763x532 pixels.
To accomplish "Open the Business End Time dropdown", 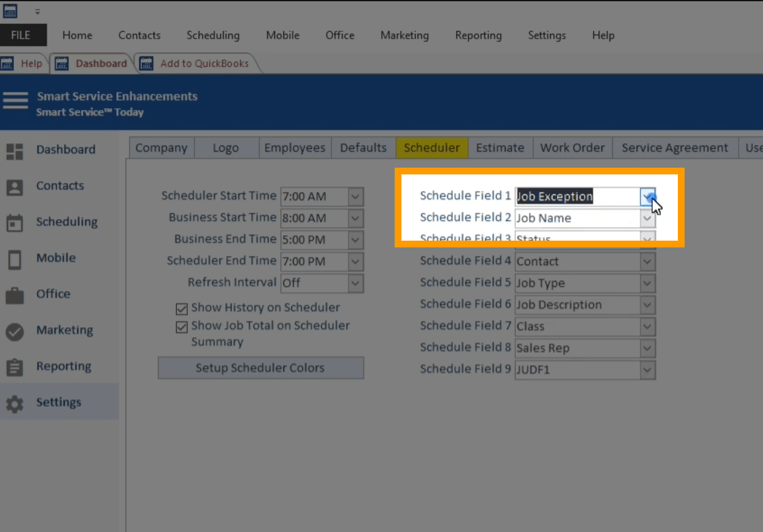I will pyautogui.click(x=355, y=240).
